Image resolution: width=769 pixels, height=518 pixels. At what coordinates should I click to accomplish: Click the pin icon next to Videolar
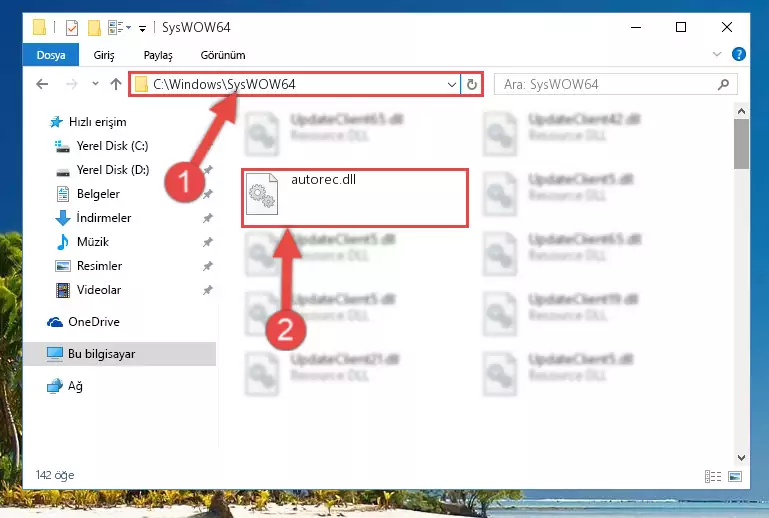tap(208, 290)
